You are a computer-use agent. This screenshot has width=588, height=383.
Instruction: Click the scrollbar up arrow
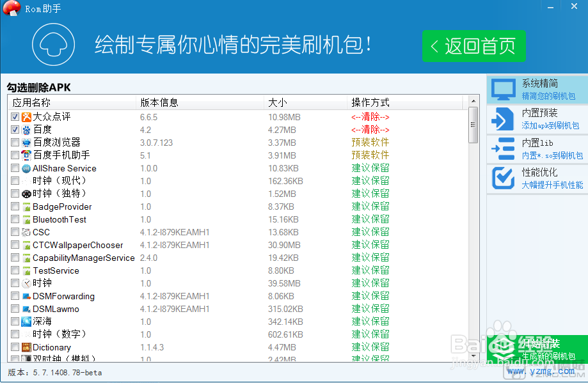(473, 101)
